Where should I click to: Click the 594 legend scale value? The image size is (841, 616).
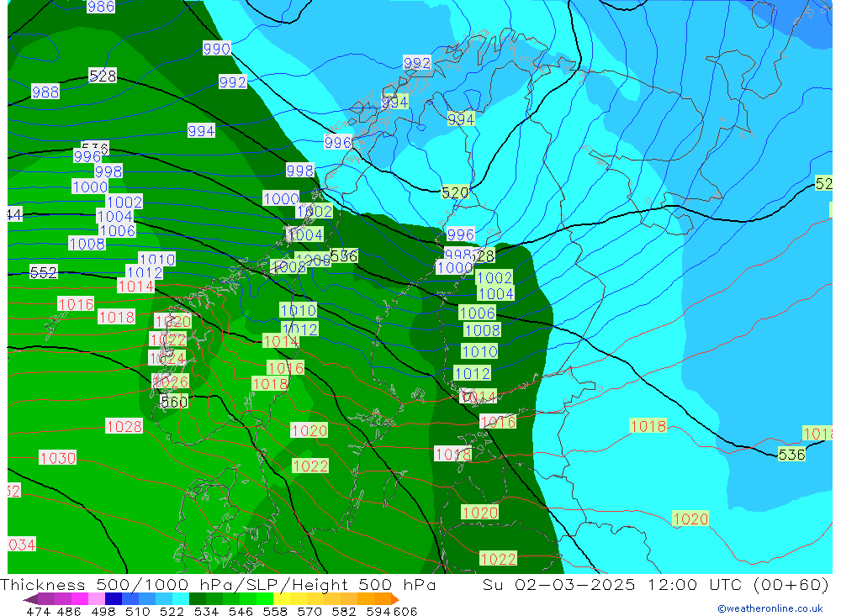click(378, 611)
